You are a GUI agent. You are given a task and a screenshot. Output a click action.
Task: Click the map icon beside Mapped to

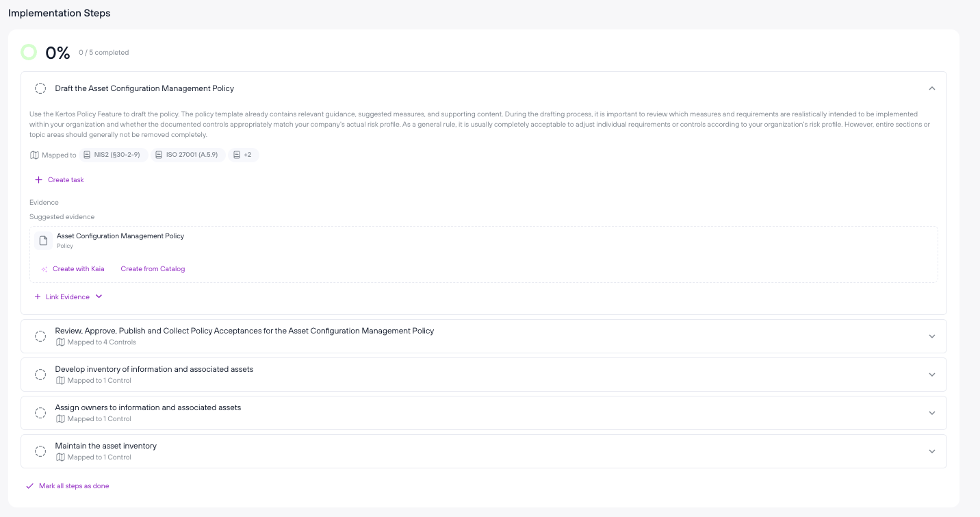(34, 155)
